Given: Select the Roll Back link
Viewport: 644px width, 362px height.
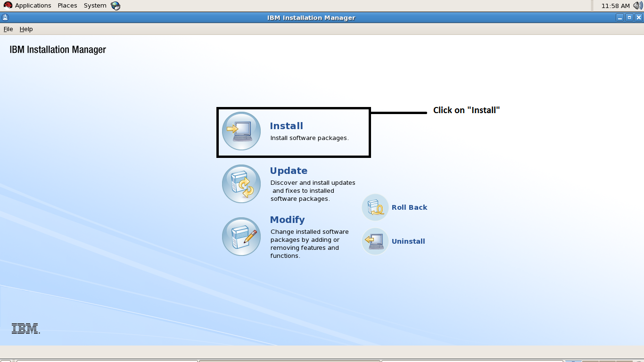Looking at the screenshot, I should [x=409, y=207].
